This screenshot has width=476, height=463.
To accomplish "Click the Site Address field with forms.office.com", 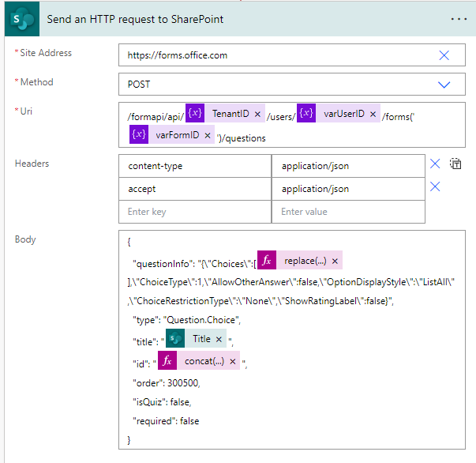I will pyautogui.click(x=292, y=55).
